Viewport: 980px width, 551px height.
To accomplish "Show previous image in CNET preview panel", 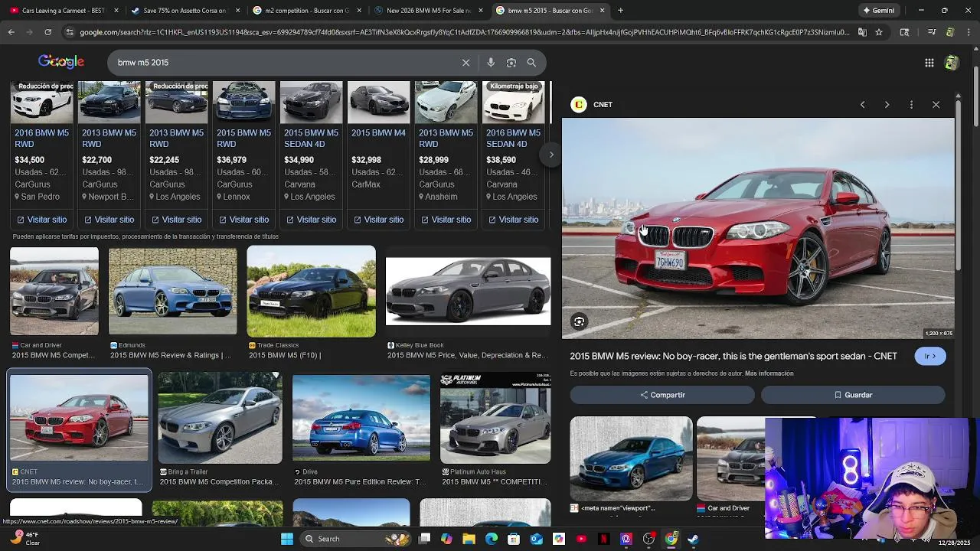I will [x=862, y=105].
